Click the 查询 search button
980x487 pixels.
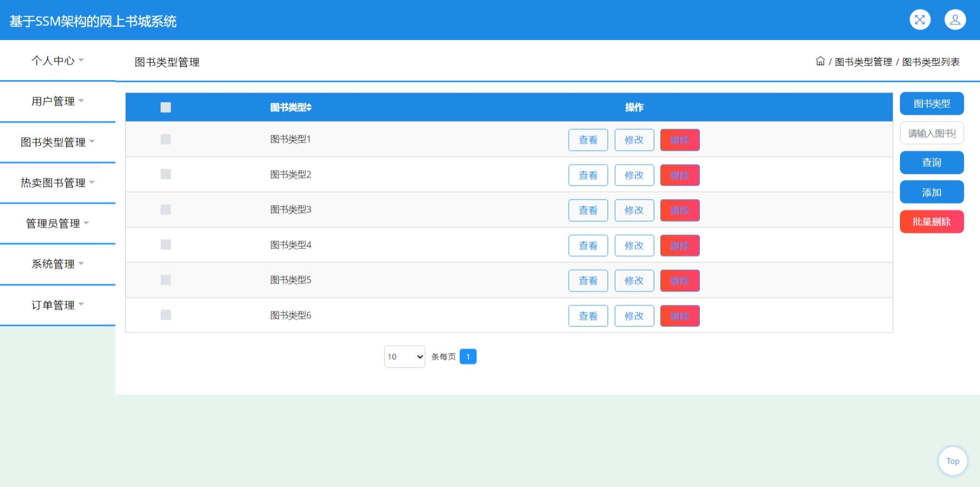point(932,162)
